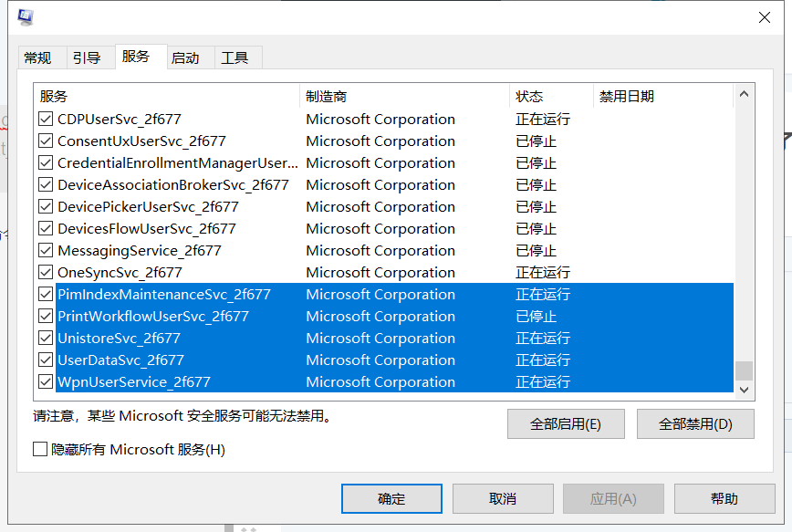Image resolution: width=792 pixels, height=532 pixels.
Task: Toggle the DevicePickerUserSvc_2f677 checkbox
Action: point(46,206)
